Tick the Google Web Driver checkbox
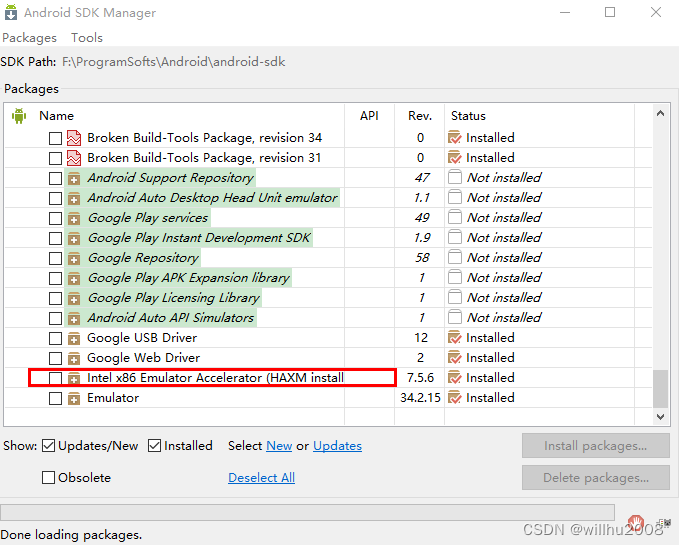Viewport: 679px width, 545px height. 55,358
